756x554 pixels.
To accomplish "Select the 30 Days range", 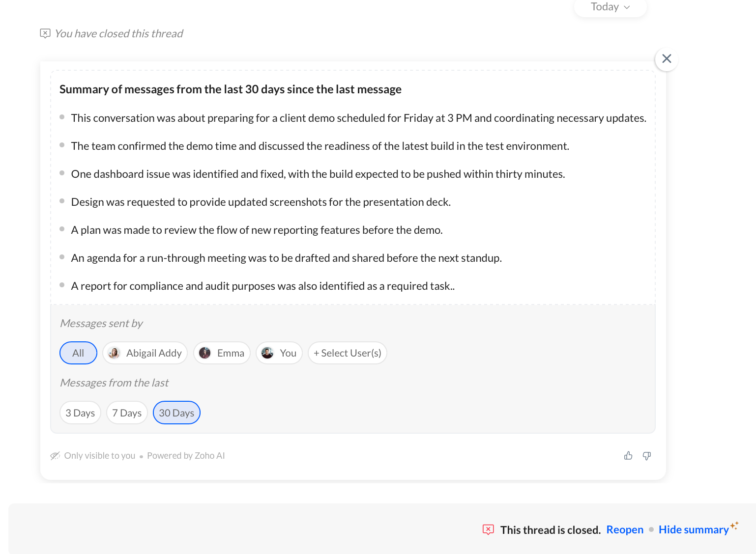I will point(176,413).
